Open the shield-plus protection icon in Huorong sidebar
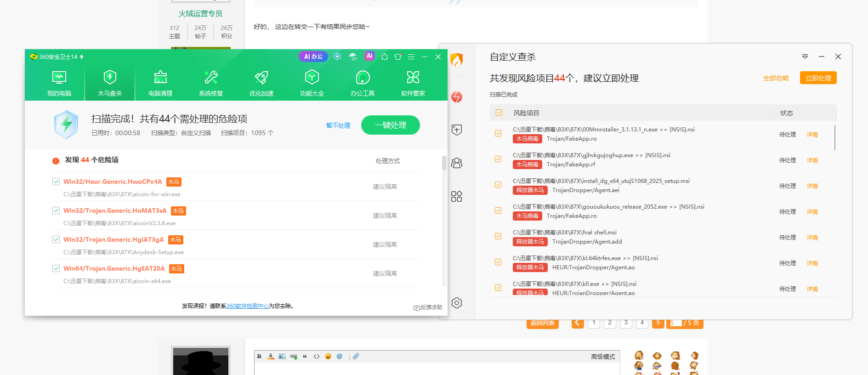Screen dimensions: 868x375 click(457, 130)
